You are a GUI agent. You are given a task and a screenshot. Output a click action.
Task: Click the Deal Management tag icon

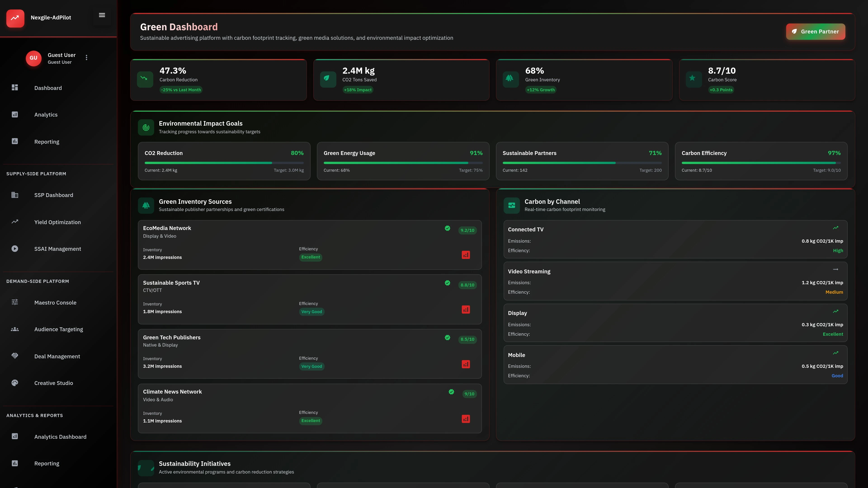click(15, 356)
